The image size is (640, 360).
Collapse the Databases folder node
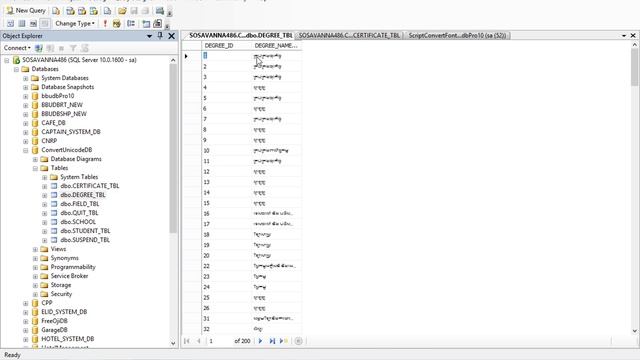16,69
